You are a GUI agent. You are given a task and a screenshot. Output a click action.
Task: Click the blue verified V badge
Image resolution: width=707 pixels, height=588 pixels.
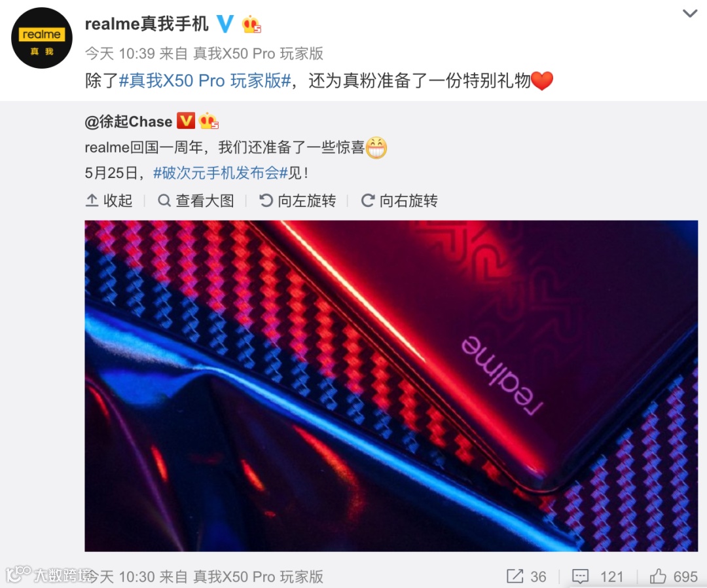tap(225, 24)
